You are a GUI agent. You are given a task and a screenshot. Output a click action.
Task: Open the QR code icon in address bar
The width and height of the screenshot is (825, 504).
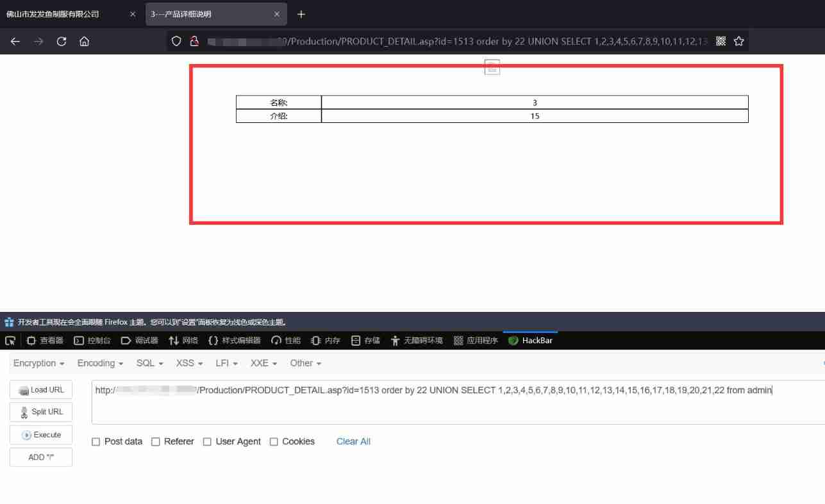[721, 41]
